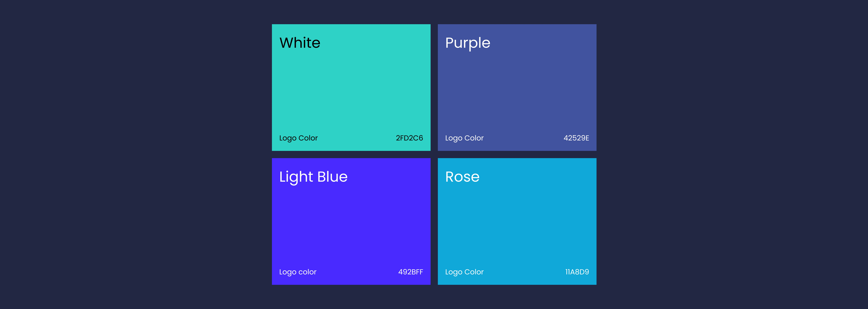868x309 pixels.
Task: Click the 'White' title text
Action: coord(300,43)
